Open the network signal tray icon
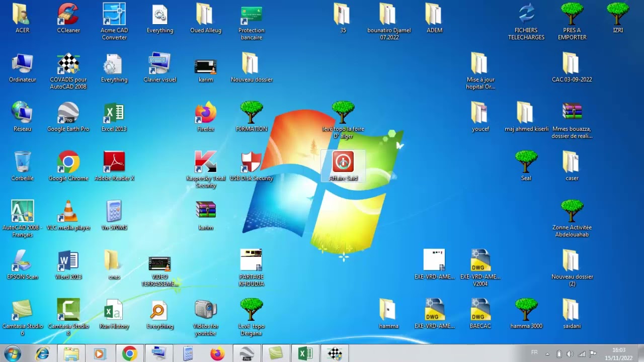The image size is (644, 362). coord(582,354)
